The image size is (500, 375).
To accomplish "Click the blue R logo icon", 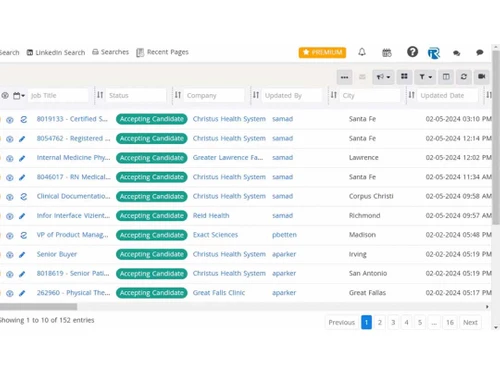I will [x=434, y=53].
